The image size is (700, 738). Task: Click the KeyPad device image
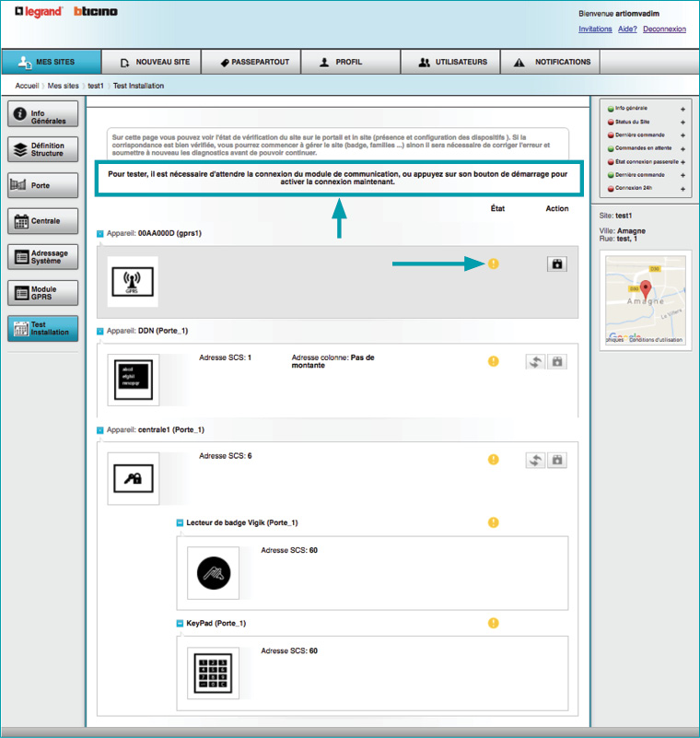coord(212,671)
